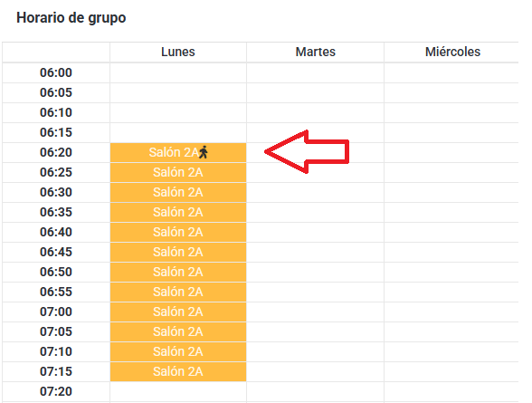Click the Martes column header
Viewport: 532px width, 403px height.
[316, 52]
